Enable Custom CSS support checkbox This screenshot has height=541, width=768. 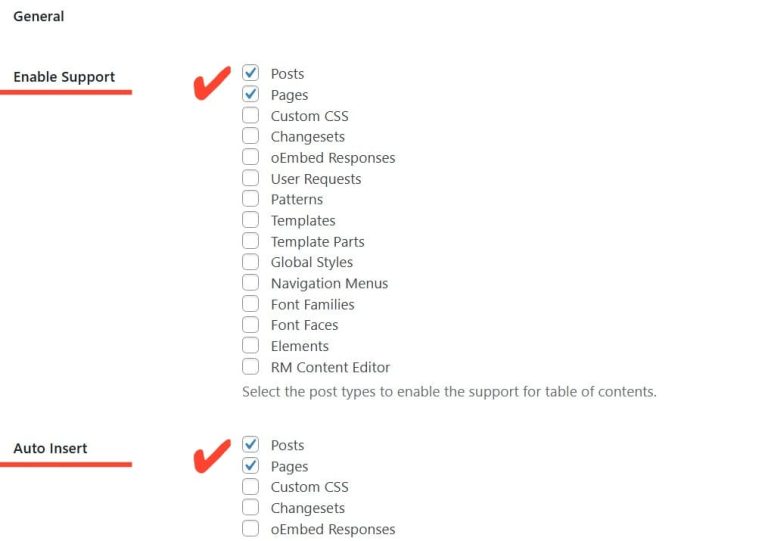(x=250, y=115)
